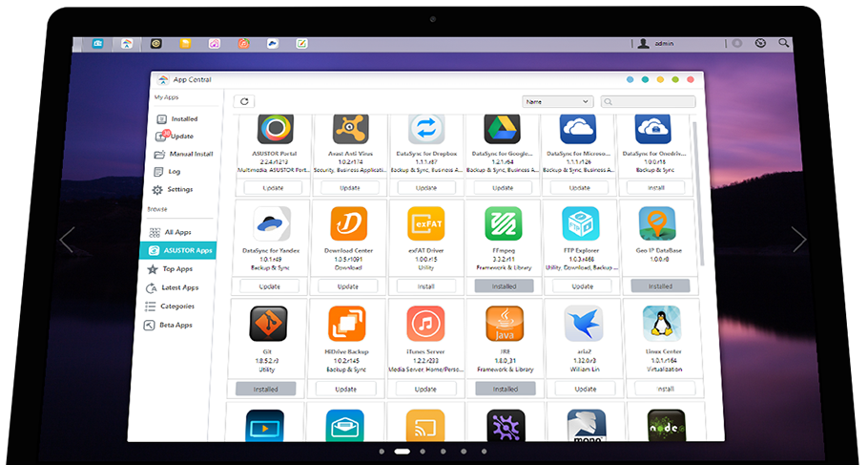
Task: Open the FFmpeg app icon
Action: click(x=504, y=224)
